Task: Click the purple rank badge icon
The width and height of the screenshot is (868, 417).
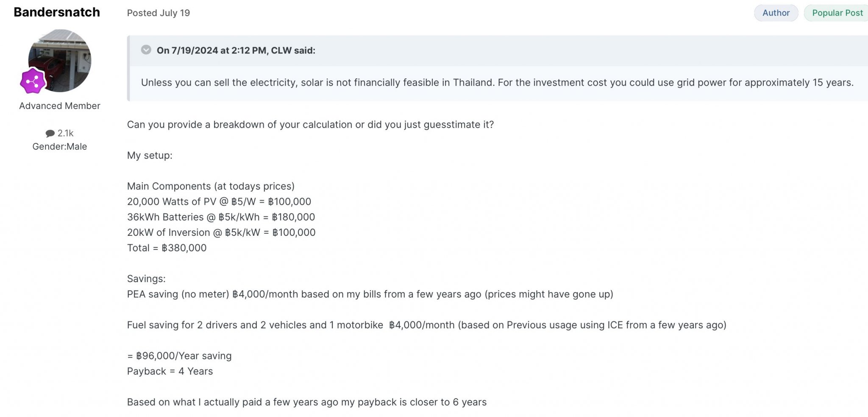Action: (33, 81)
